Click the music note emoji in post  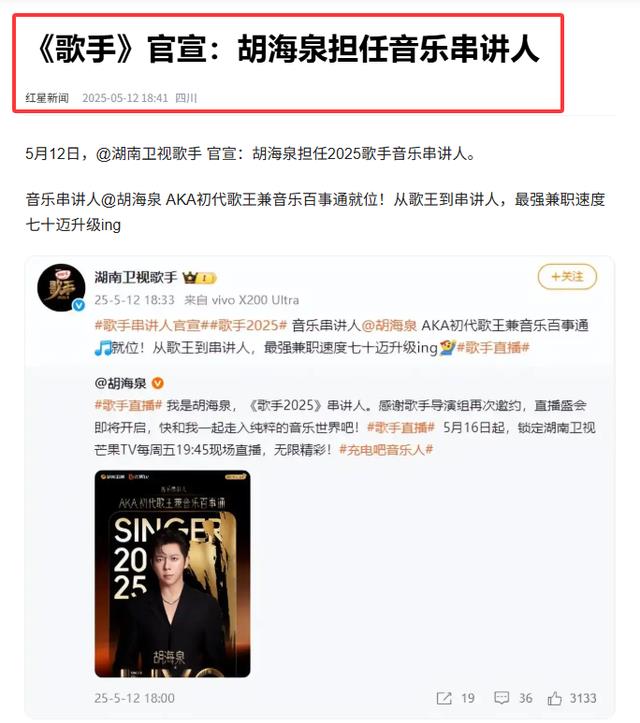click(102, 348)
